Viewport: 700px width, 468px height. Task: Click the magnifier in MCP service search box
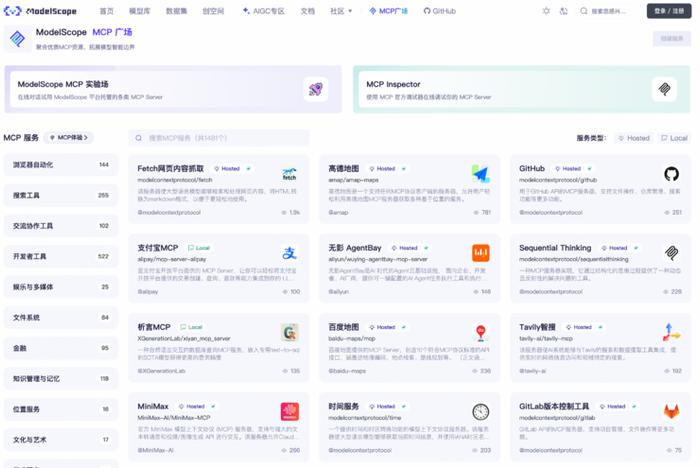139,138
